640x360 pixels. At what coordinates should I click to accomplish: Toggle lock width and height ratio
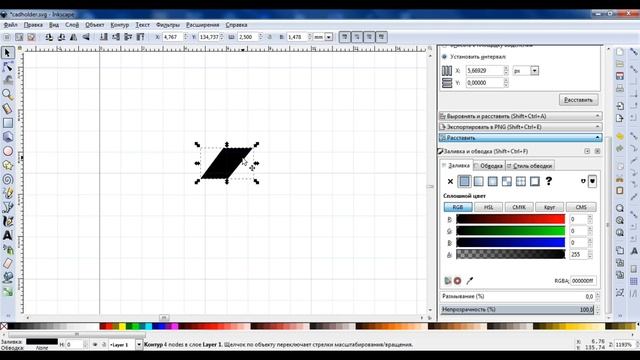point(269,37)
